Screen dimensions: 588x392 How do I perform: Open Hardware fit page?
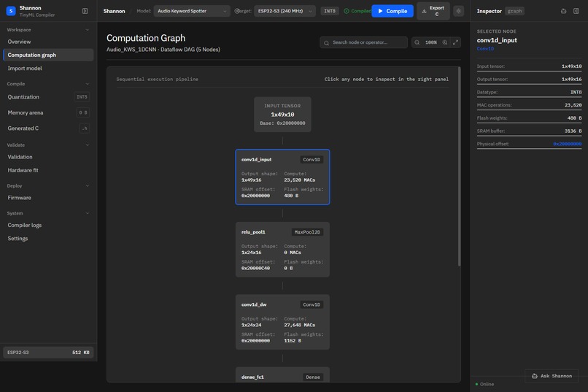pyautogui.click(x=48, y=170)
